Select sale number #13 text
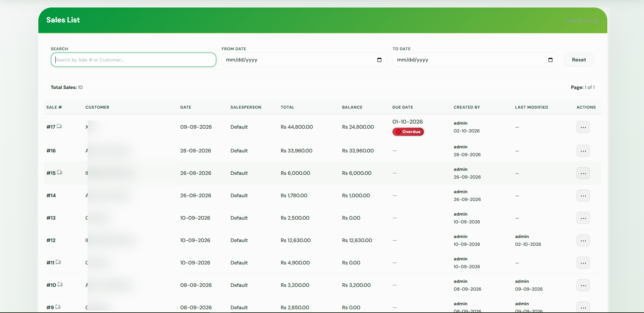The image size is (644, 313). [51, 218]
